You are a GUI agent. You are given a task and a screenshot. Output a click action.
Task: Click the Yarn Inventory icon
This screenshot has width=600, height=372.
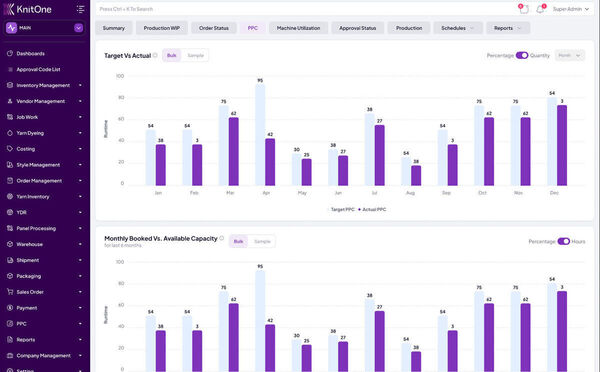10,196
